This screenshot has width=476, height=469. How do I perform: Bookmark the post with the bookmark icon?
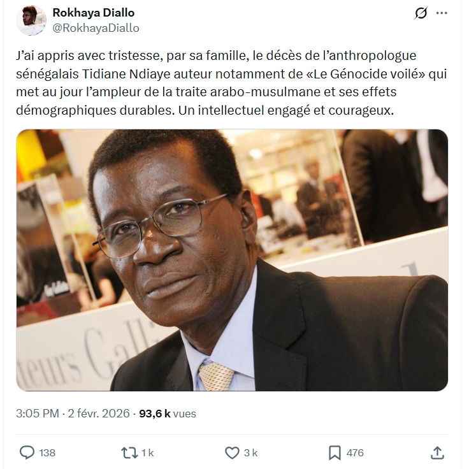coord(335,453)
